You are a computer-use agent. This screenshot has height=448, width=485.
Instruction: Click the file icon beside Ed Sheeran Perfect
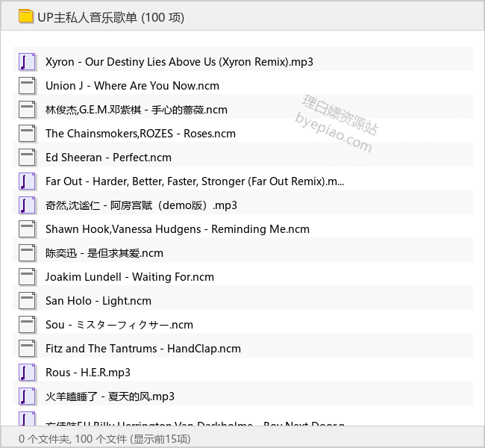pyautogui.click(x=27, y=158)
